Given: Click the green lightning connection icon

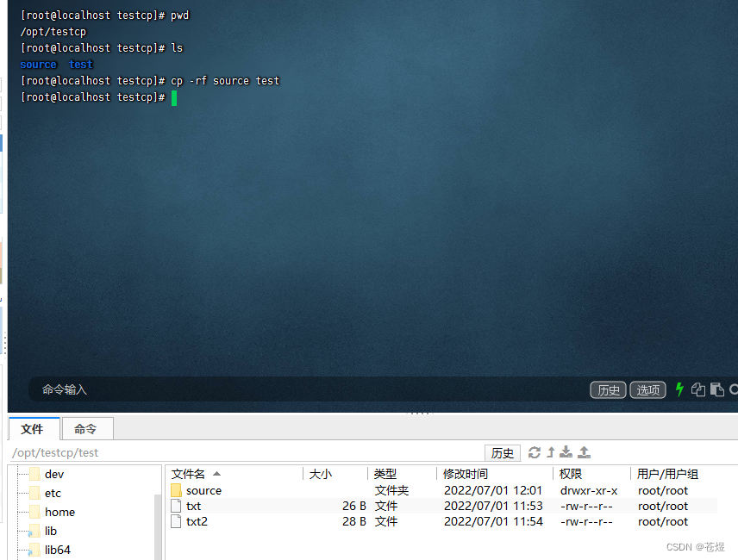Looking at the screenshot, I should pyautogui.click(x=679, y=389).
